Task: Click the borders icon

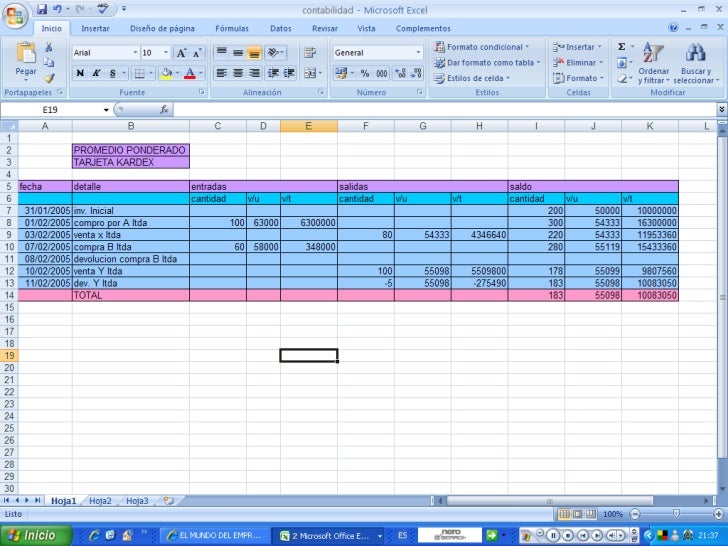Action: [139, 73]
